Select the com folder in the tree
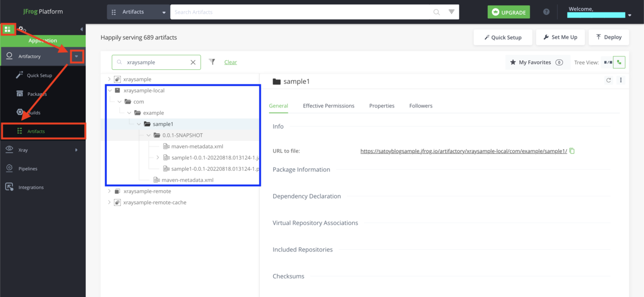Viewport: 644px width, 297px height. (x=138, y=102)
